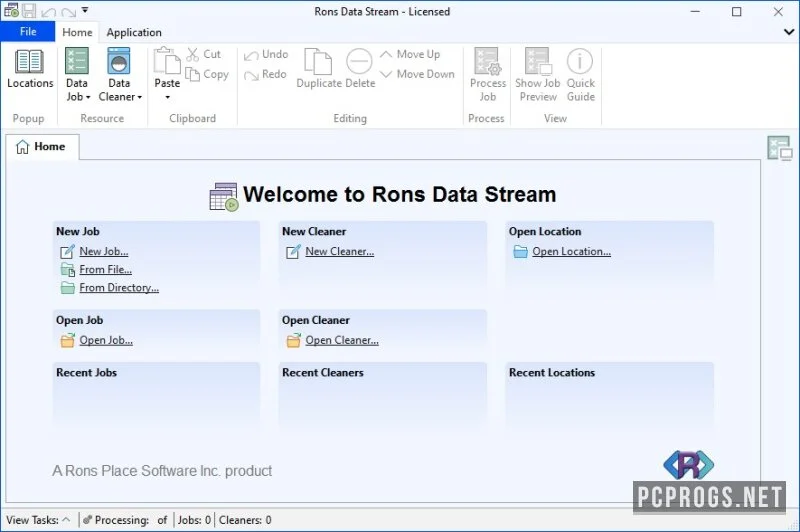
Task: Open the New Cleaner... link
Action: click(339, 251)
